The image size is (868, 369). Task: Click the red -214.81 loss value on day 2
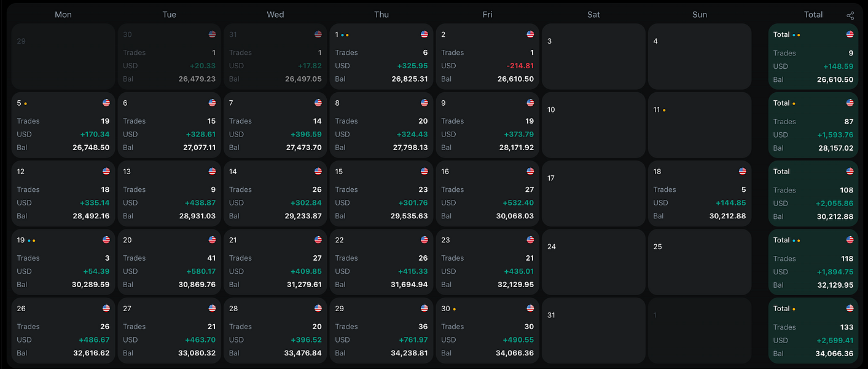click(520, 65)
